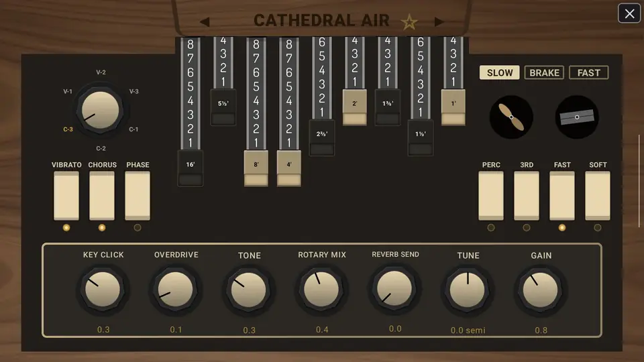Click the Reverb Send knob
Image resolution: width=644 pixels, height=362 pixels.
click(x=394, y=288)
